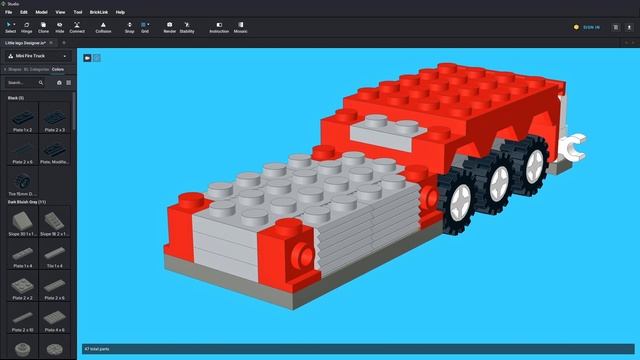Pick the gray Tile 1 x 4 part
Viewport: 640px width, 360px height.
tap(54, 254)
